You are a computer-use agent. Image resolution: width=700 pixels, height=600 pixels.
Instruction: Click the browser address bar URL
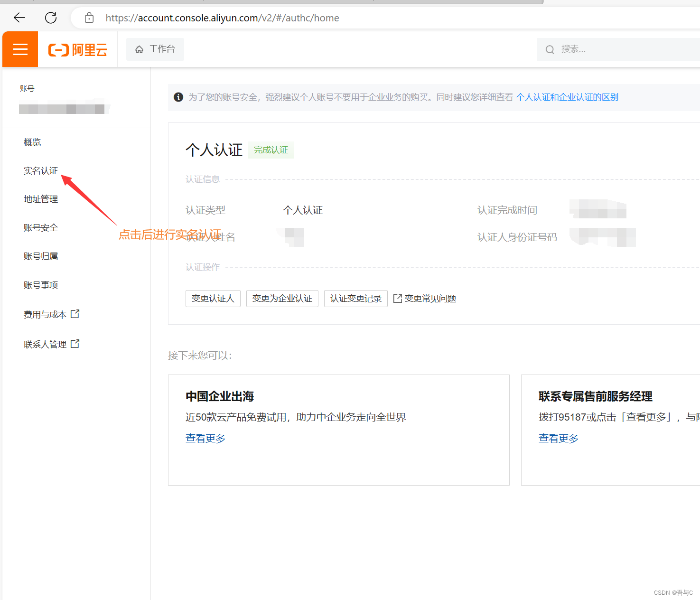(222, 18)
